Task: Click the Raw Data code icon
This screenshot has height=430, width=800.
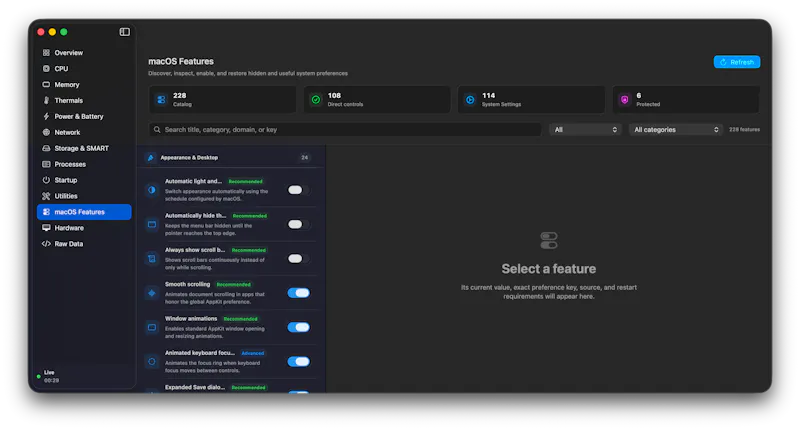Action: [46, 244]
